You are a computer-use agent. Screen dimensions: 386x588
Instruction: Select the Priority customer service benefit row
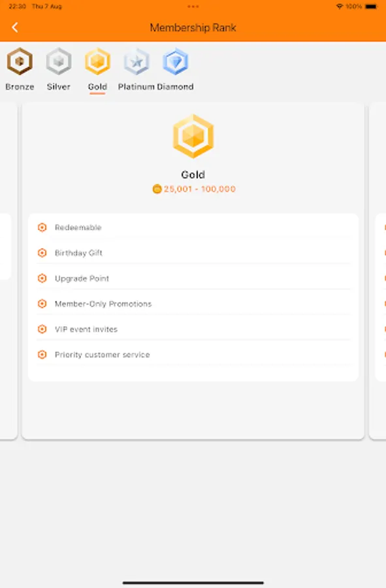[193, 355]
